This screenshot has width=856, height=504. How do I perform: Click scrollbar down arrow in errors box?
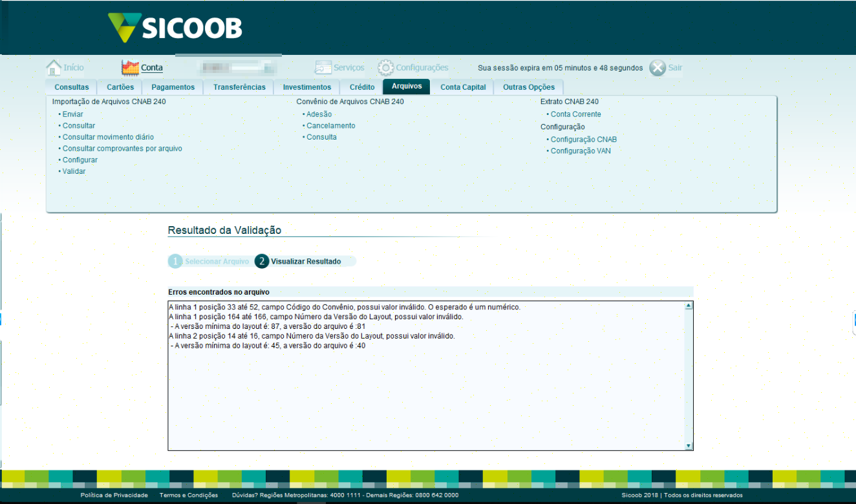coord(689,446)
